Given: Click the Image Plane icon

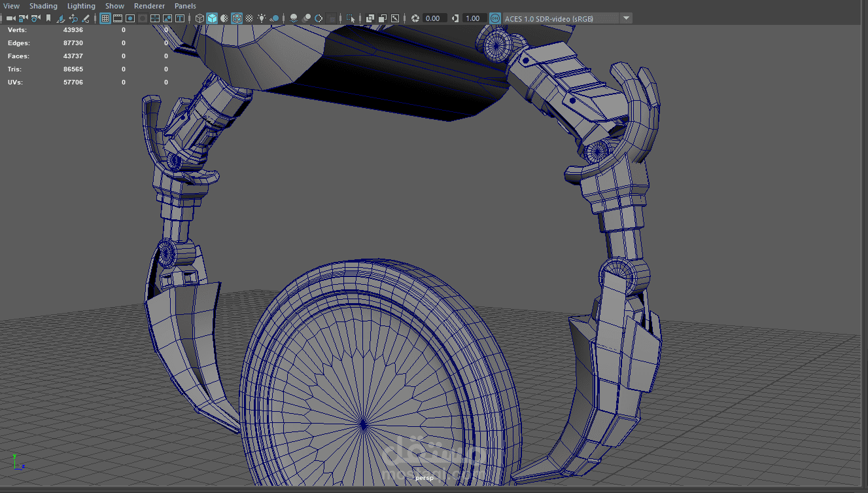Looking at the screenshot, I should [60, 18].
